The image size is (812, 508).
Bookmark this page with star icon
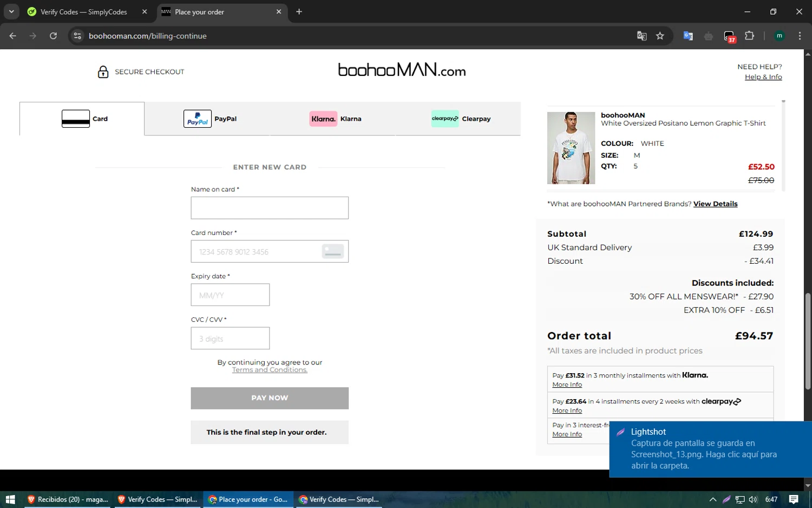[660, 36]
